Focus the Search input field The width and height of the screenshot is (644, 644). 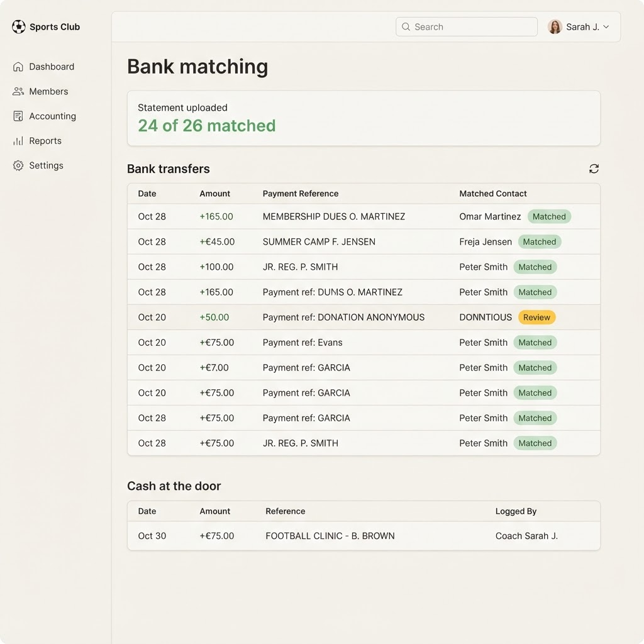[467, 26]
